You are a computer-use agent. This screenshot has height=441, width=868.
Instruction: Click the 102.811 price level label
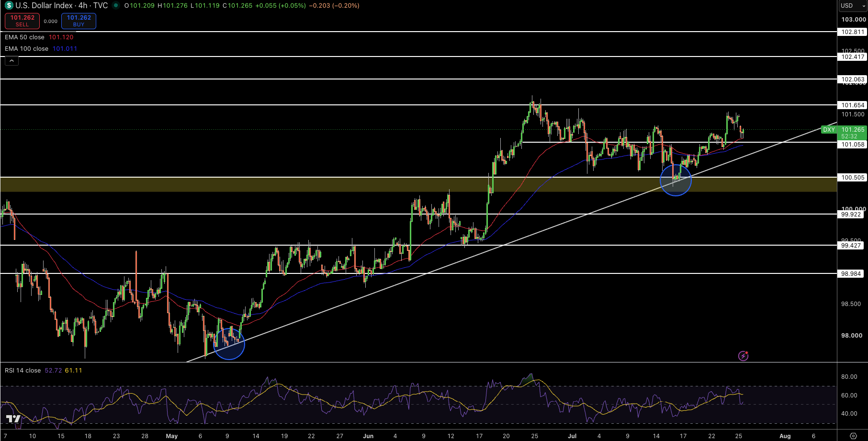click(853, 32)
